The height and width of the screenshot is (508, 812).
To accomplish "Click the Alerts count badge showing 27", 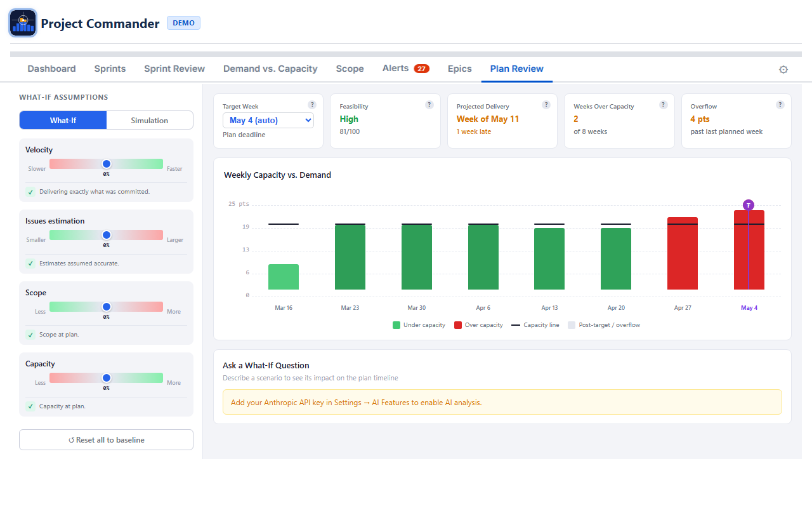I will (421, 69).
